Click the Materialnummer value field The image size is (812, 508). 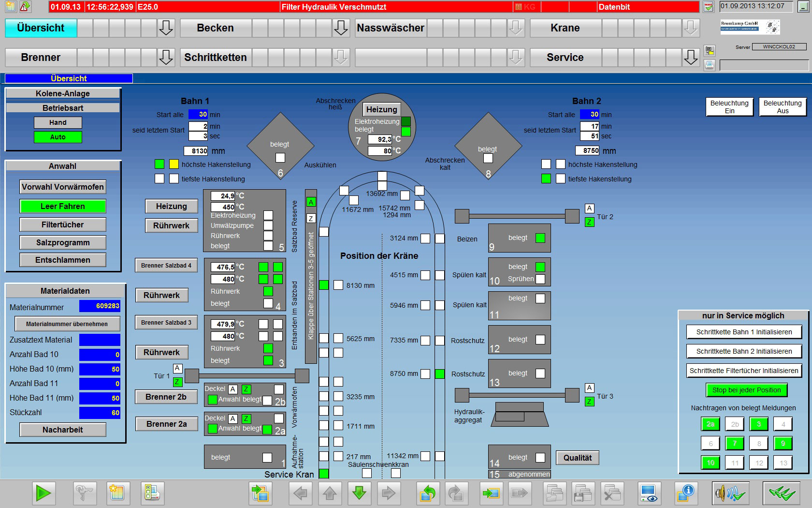click(100, 306)
